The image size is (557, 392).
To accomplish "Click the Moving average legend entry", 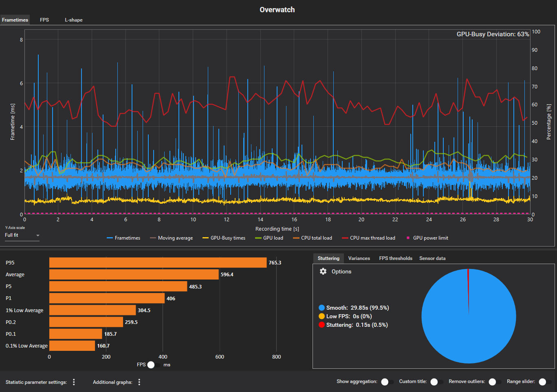I will tap(175, 238).
